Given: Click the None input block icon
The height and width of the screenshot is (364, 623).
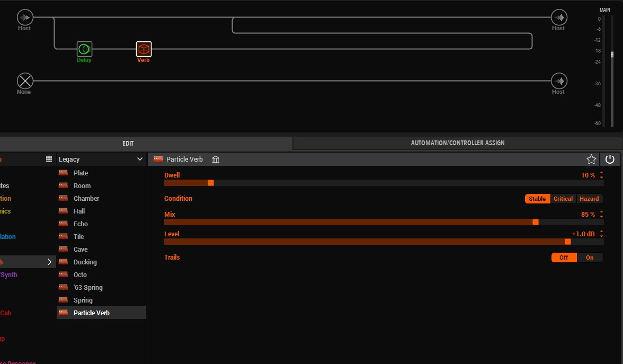Looking at the screenshot, I should click(25, 81).
